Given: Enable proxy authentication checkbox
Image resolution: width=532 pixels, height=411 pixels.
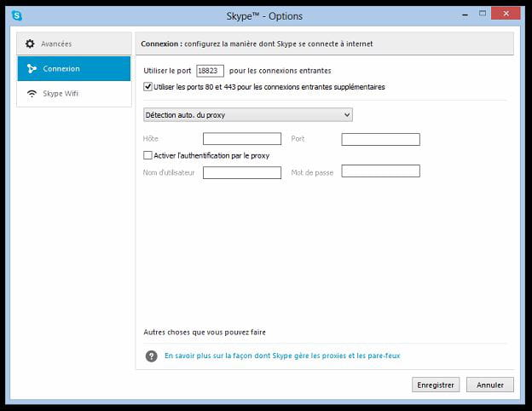Looking at the screenshot, I should pos(147,155).
